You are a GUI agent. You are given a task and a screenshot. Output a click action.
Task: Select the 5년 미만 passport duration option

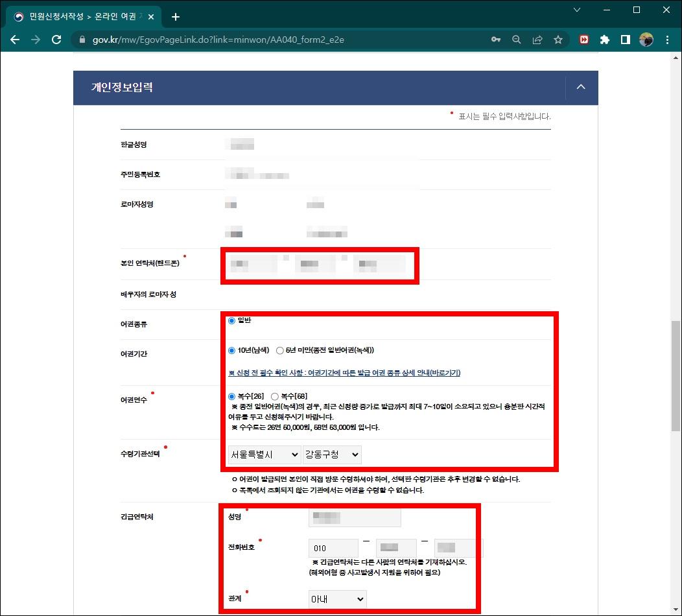[281, 350]
